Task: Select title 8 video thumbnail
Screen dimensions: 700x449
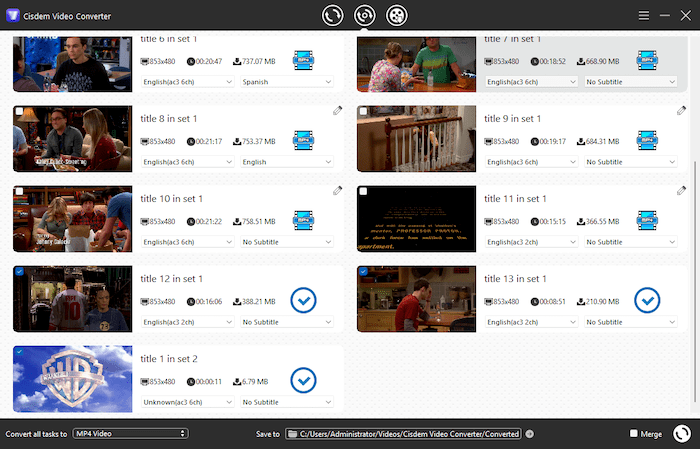Action: coord(72,139)
